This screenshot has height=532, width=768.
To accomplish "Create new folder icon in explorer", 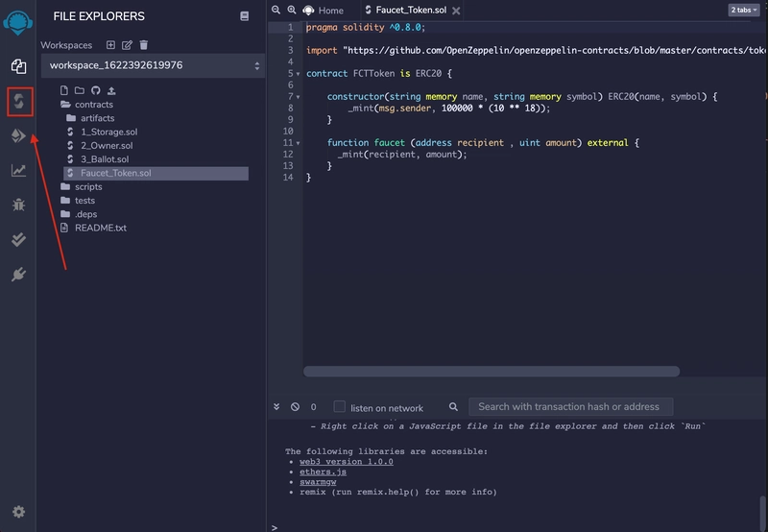I will point(80,90).
